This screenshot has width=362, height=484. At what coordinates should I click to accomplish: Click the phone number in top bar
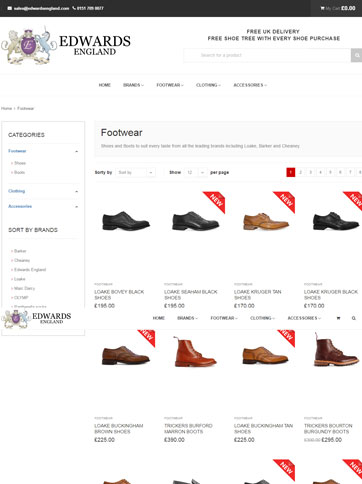88,8
